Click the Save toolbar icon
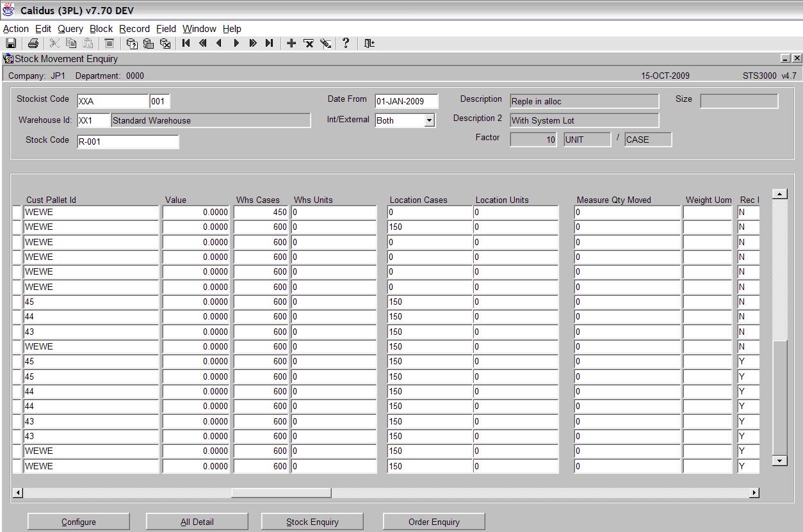The image size is (803, 532). click(x=11, y=44)
